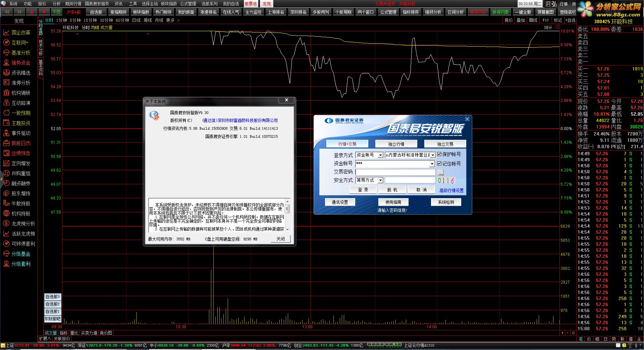Click the 通讯设置 button
Screen dimensions: 644x350
[x=340, y=202]
